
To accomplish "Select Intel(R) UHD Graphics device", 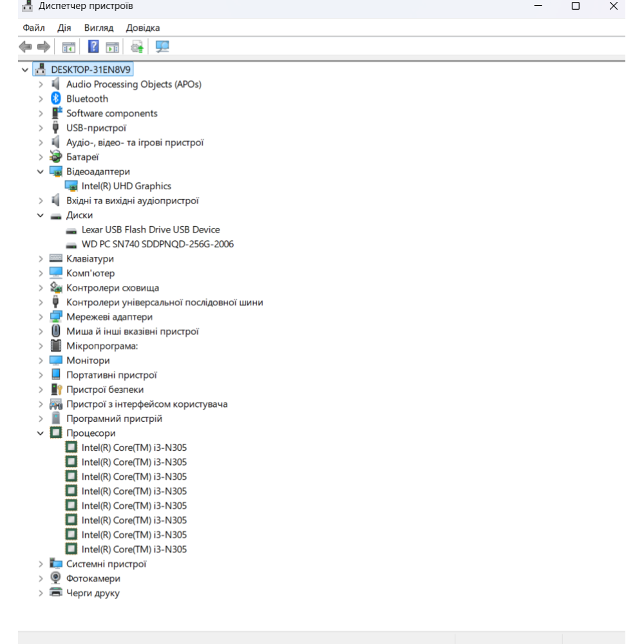I will tap(126, 186).
